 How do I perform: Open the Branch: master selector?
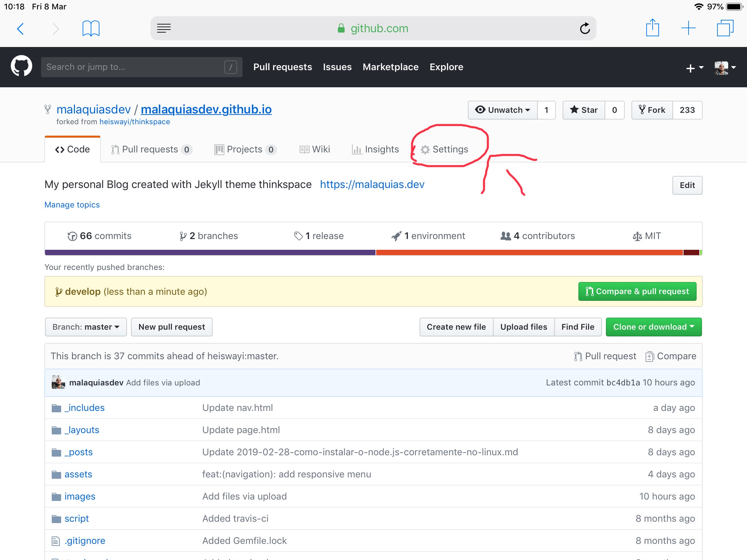86,327
